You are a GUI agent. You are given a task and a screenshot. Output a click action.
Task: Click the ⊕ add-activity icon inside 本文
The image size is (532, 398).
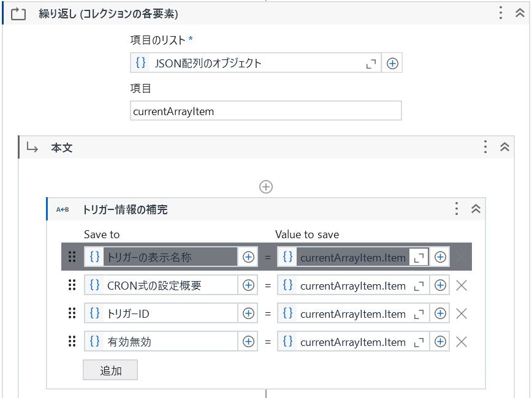click(265, 187)
